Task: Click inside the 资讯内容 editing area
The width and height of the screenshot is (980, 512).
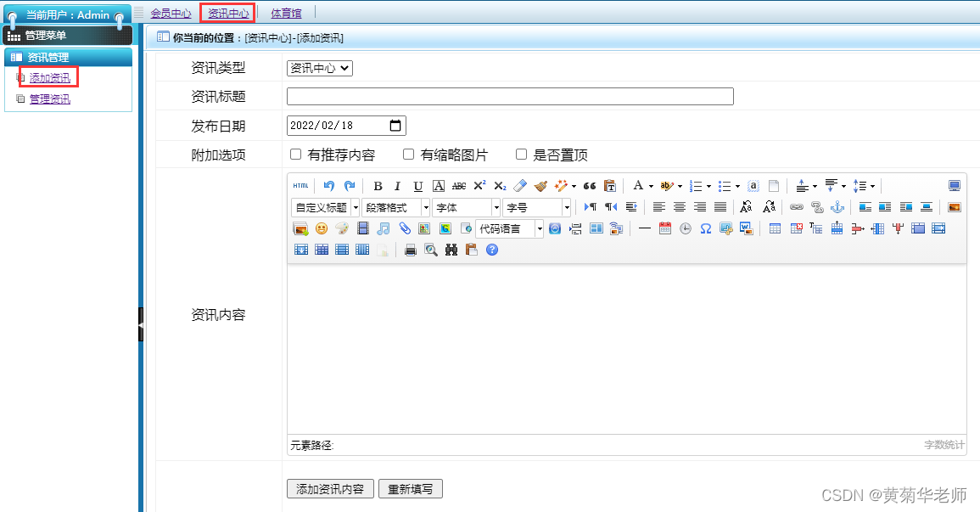Action: (627, 349)
